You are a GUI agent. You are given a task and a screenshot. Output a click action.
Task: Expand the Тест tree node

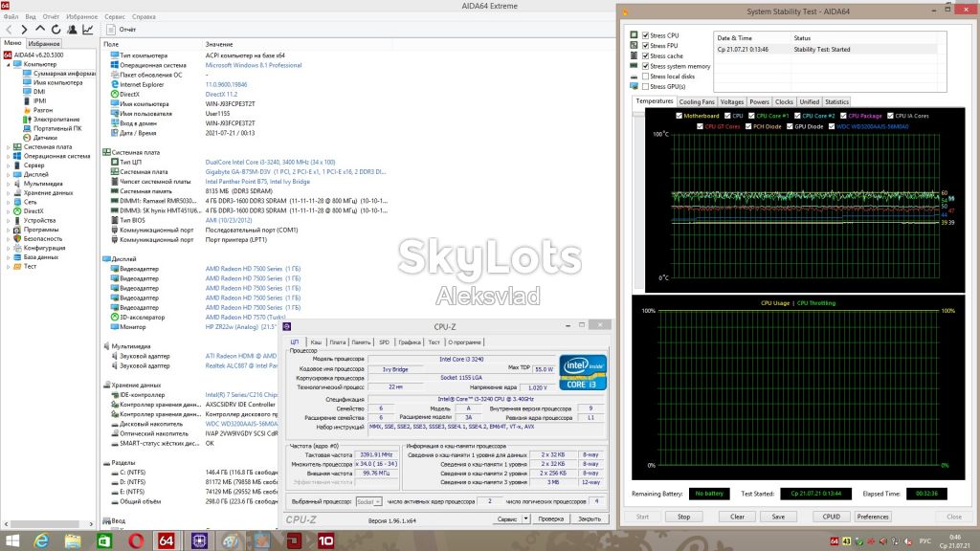click(9, 266)
